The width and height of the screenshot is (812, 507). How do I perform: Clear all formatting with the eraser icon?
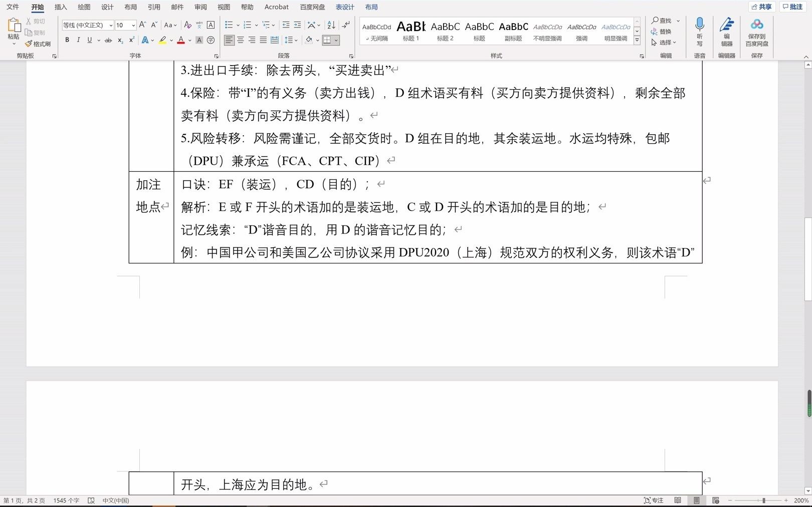click(187, 25)
